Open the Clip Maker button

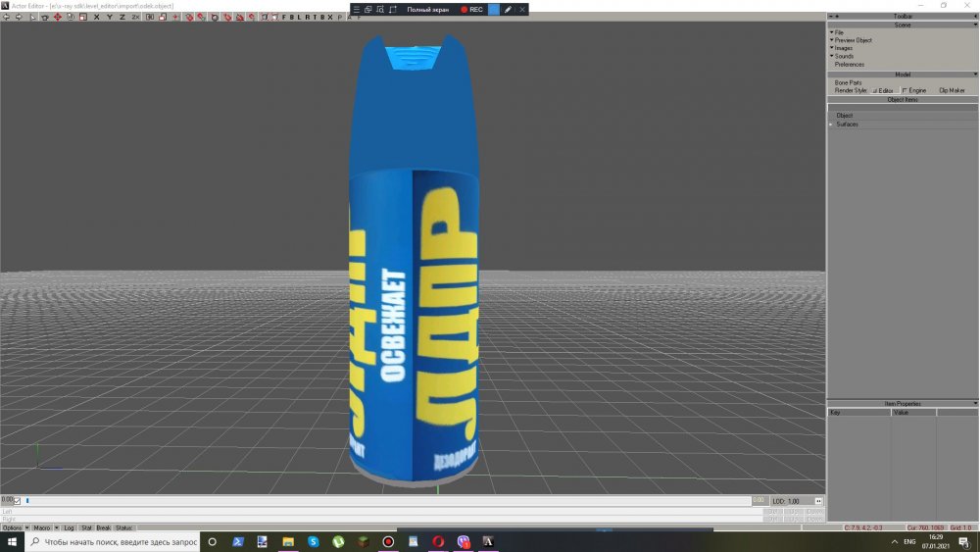click(x=952, y=90)
